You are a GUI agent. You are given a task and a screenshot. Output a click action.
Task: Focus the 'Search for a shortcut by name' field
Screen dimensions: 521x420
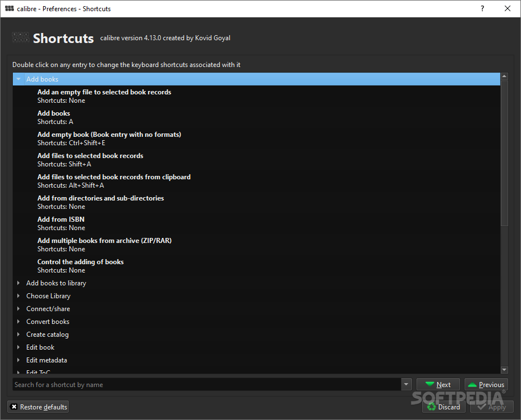[207, 384]
